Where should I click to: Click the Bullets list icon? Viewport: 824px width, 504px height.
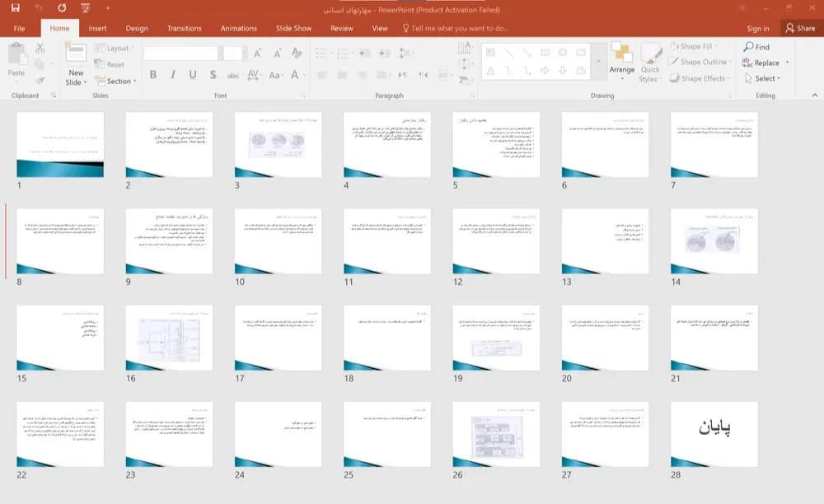(x=323, y=53)
